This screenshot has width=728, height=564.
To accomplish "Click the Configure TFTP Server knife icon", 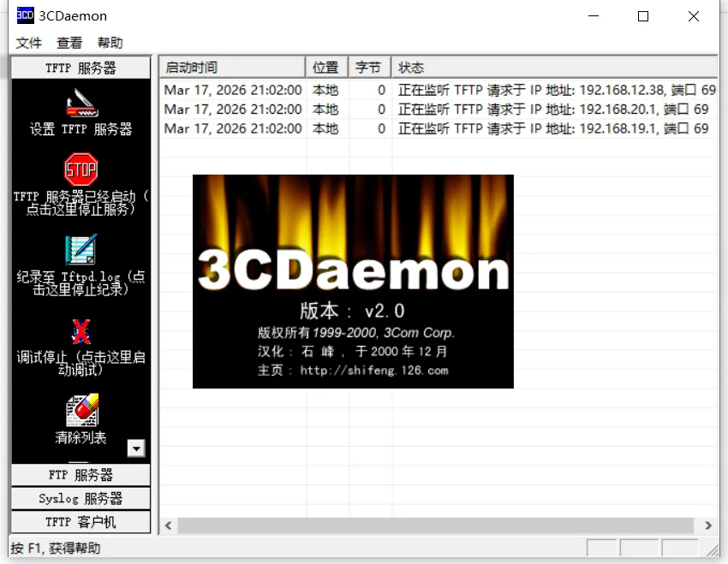I will (x=81, y=103).
